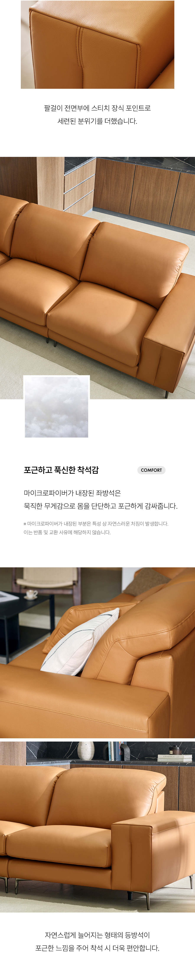Click the COMFORT badge label

tap(151, 470)
